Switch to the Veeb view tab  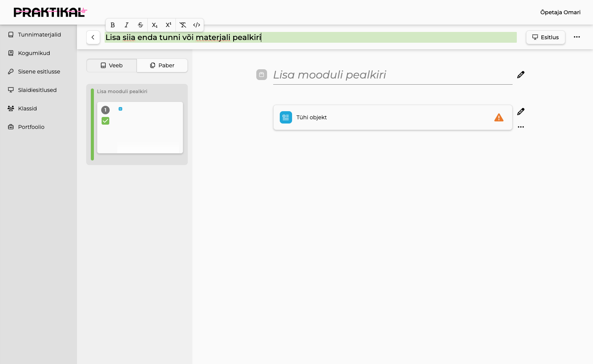[112, 65]
